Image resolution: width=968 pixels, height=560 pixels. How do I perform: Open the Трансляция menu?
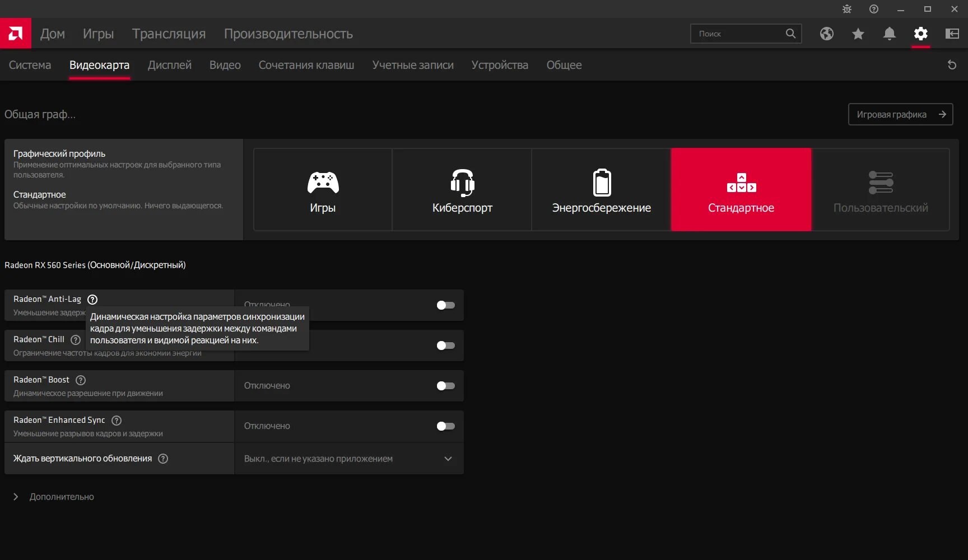point(169,34)
